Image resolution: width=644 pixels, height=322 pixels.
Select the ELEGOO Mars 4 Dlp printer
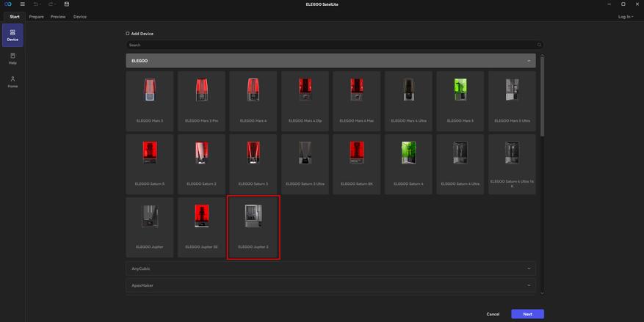[305, 101]
